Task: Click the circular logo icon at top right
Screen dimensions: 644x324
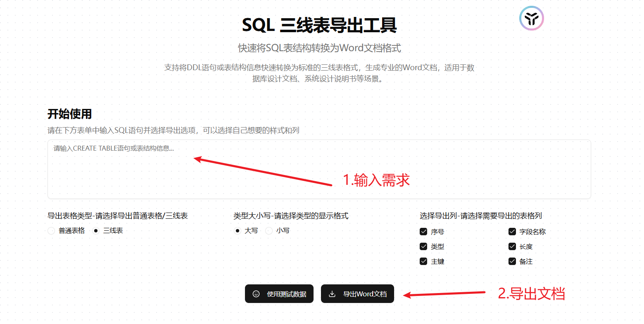Action: click(x=531, y=18)
